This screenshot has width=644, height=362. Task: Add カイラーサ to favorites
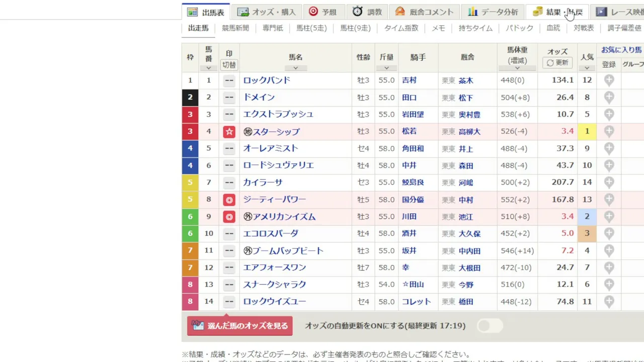pos(609,183)
